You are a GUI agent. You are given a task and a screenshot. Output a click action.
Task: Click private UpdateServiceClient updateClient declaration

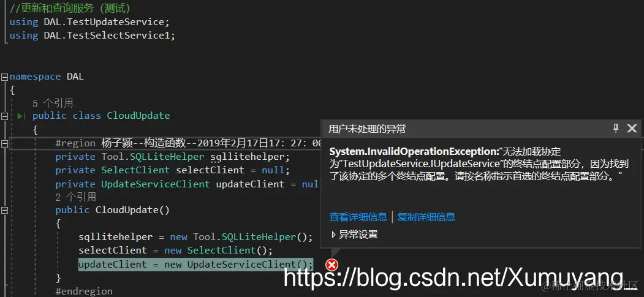click(x=188, y=184)
